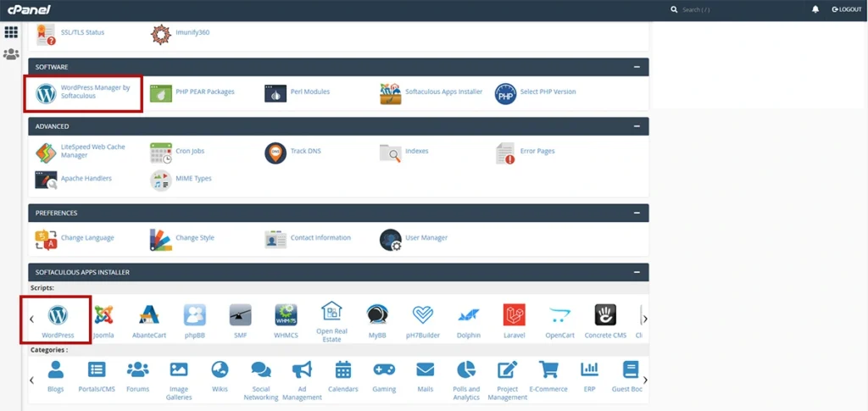
Task: Click the categories carousel left arrow
Action: (x=31, y=379)
